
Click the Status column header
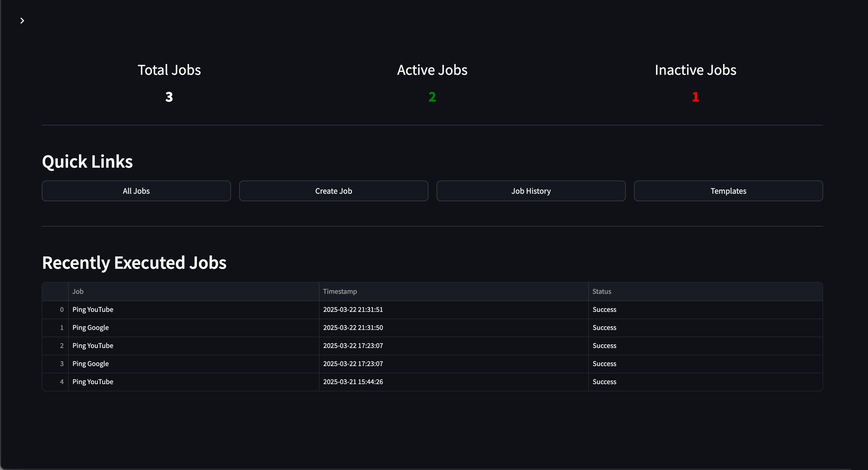tap(601, 291)
